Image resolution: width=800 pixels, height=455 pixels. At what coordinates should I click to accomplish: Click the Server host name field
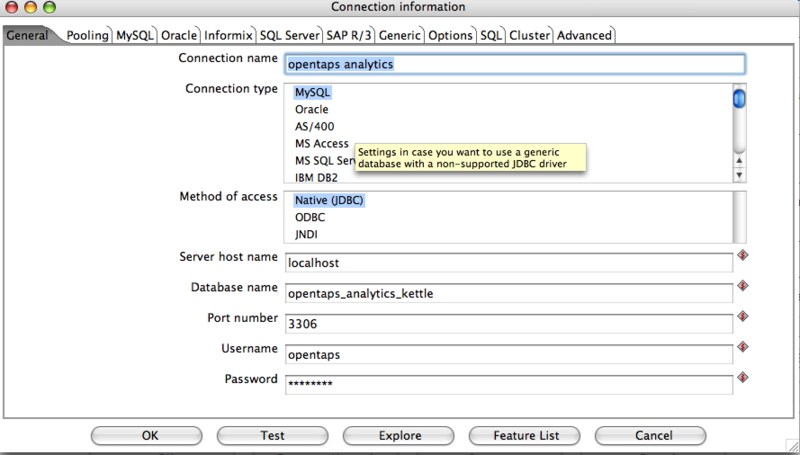click(x=509, y=263)
